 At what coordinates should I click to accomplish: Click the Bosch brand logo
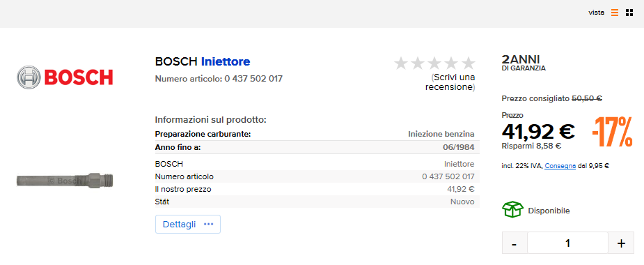click(x=65, y=77)
